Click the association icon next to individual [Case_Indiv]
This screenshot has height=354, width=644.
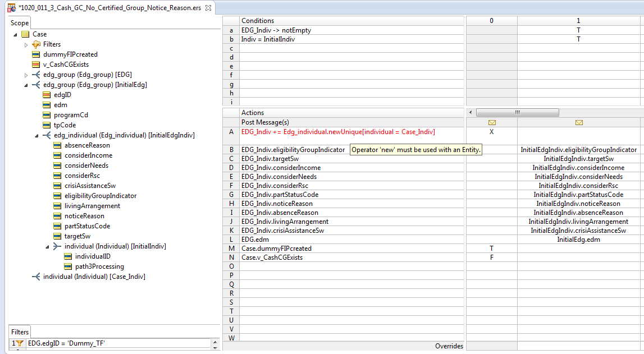pyautogui.click(x=36, y=277)
